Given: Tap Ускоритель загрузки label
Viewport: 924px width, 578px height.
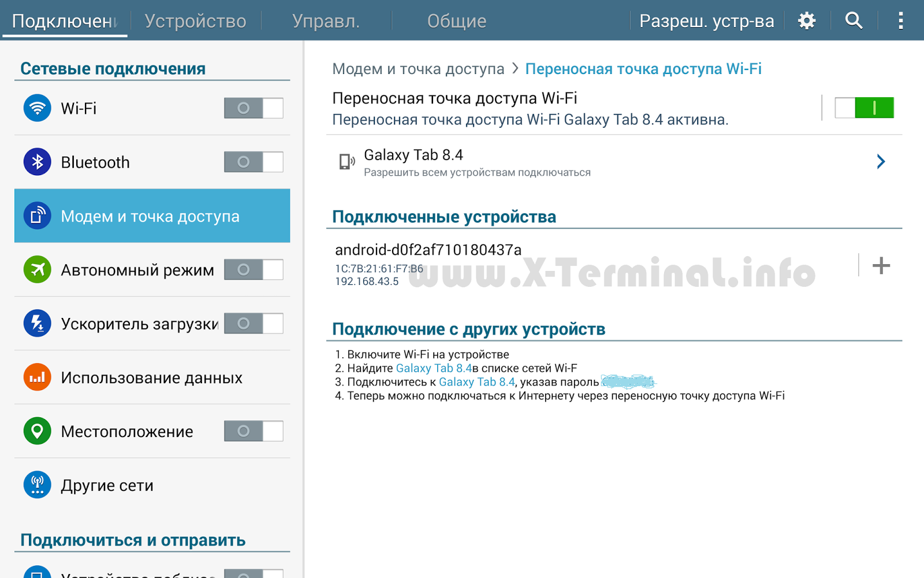Looking at the screenshot, I should click(x=140, y=324).
